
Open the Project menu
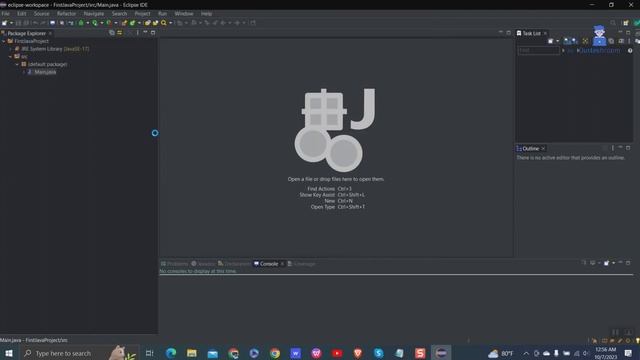(142, 13)
